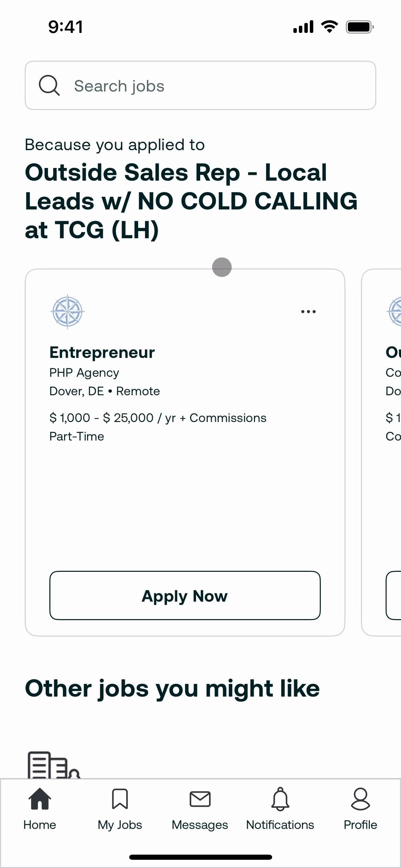Select the Home tab label
Screen dimensions: 401x868
[x=40, y=825]
